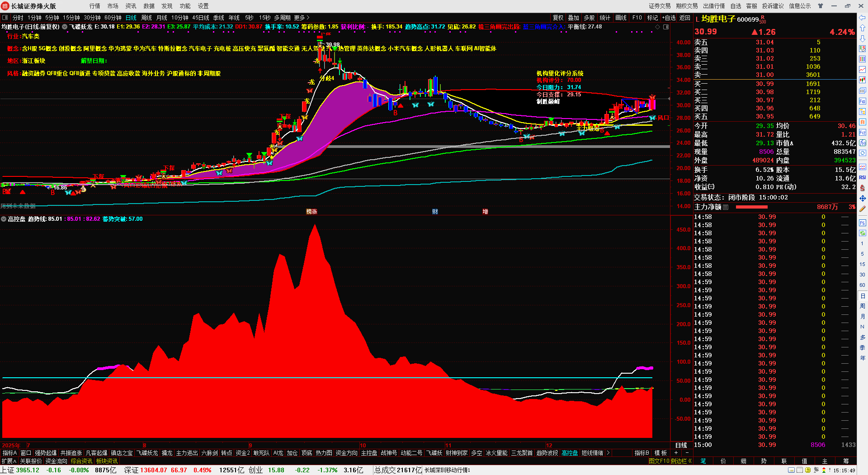Viewport: 868px width, 475px height.
Task: Click the 证券交易 link
Action: coord(660,6)
